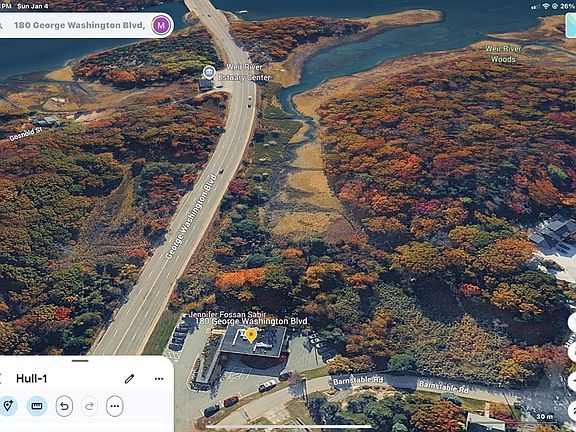Tap the drag handle atop the Hull-1 panel
Viewport: 576px width, 432px height.
[80, 361]
